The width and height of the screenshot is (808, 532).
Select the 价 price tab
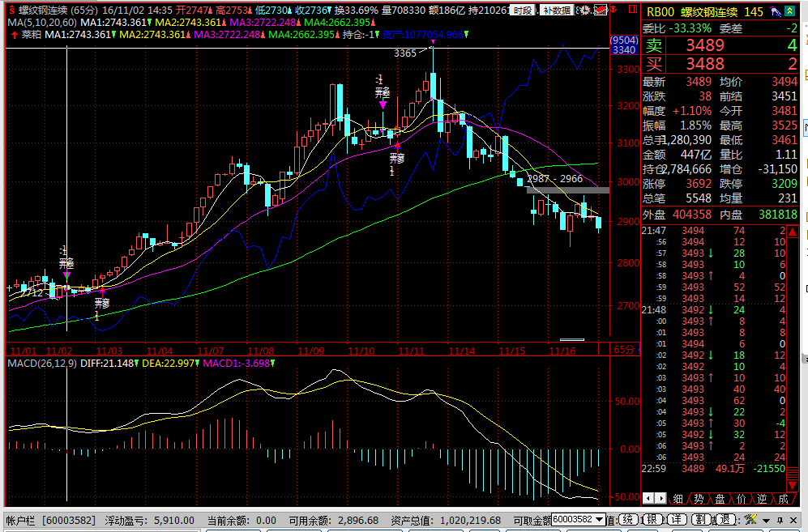(x=741, y=498)
